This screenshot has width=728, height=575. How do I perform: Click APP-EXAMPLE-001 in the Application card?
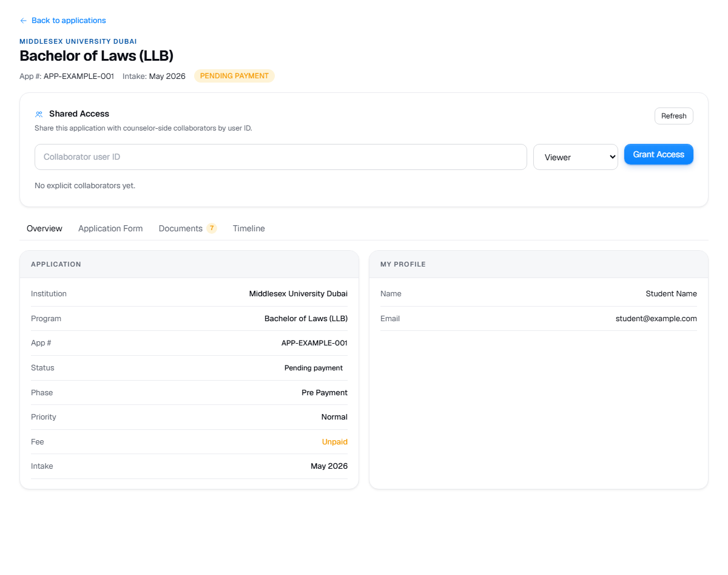(314, 343)
